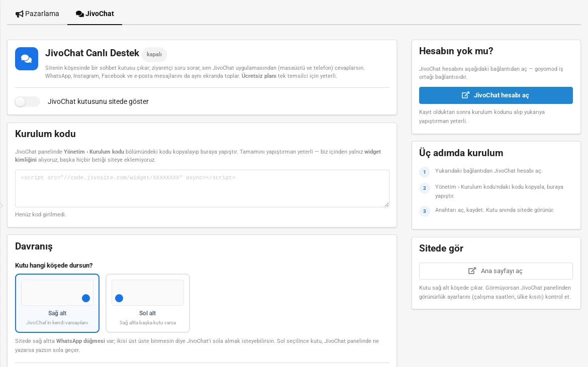The height and width of the screenshot is (367, 588).
Task: Choose the 'Sağ alt' corner option
Action: pos(57,303)
